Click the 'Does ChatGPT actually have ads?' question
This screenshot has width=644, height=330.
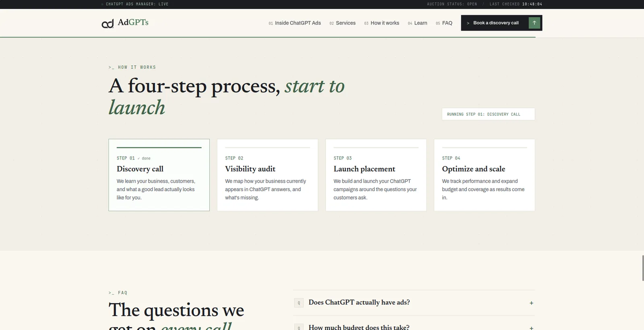[359, 302]
